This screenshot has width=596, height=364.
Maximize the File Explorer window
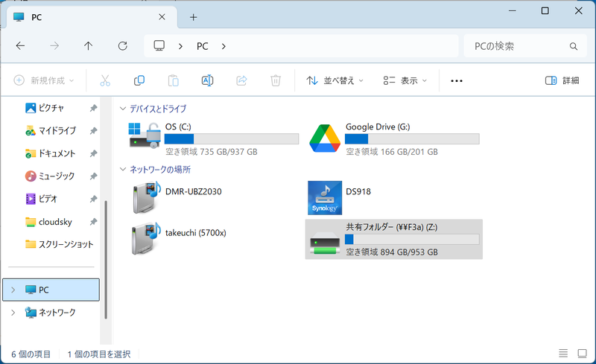(x=545, y=10)
